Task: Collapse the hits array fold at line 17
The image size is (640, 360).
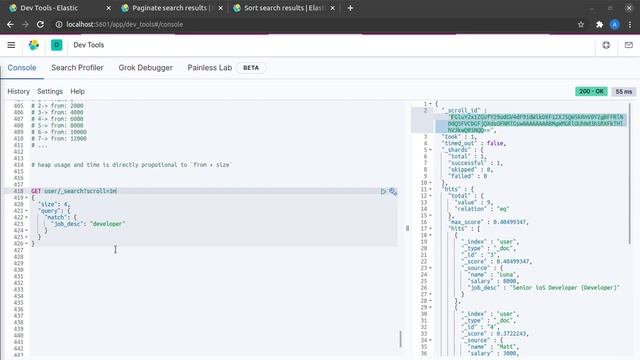Action: point(430,229)
